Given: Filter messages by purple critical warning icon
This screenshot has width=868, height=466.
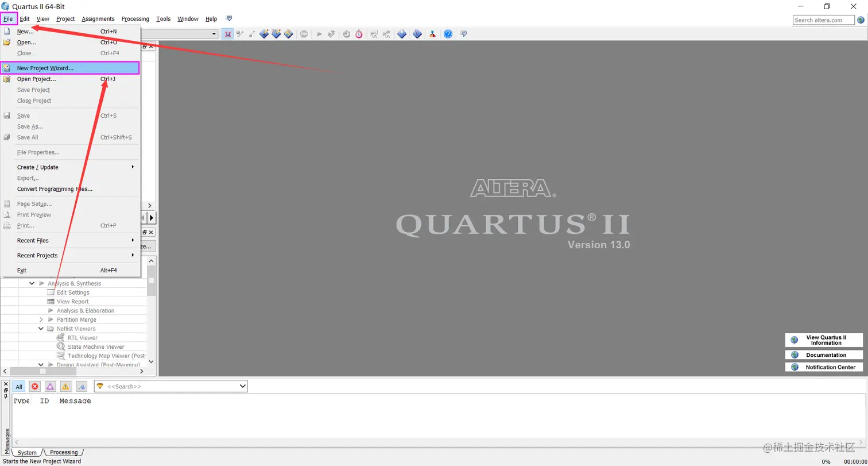Looking at the screenshot, I should pos(50,387).
